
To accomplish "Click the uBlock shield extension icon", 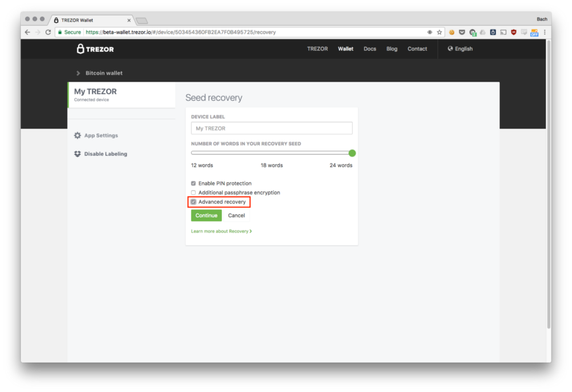I will click(513, 33).
